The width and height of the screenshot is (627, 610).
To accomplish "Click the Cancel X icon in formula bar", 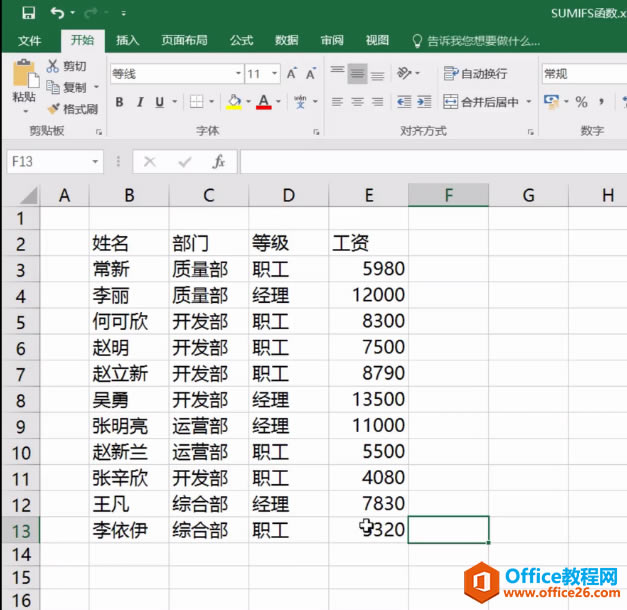I will 150,162.
